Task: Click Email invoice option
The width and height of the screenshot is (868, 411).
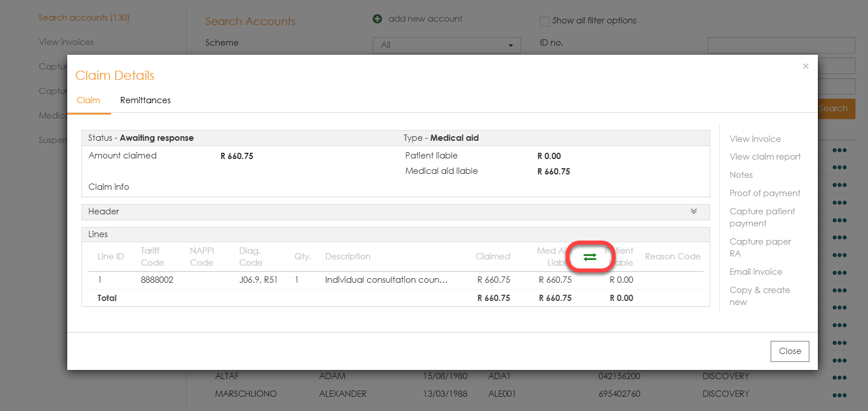Action: 756,272
